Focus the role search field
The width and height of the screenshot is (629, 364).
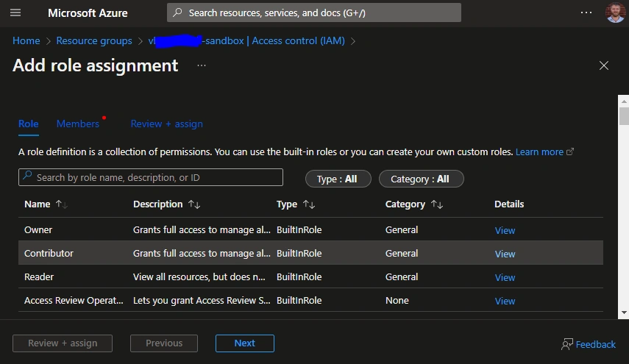tap(150, 177)
